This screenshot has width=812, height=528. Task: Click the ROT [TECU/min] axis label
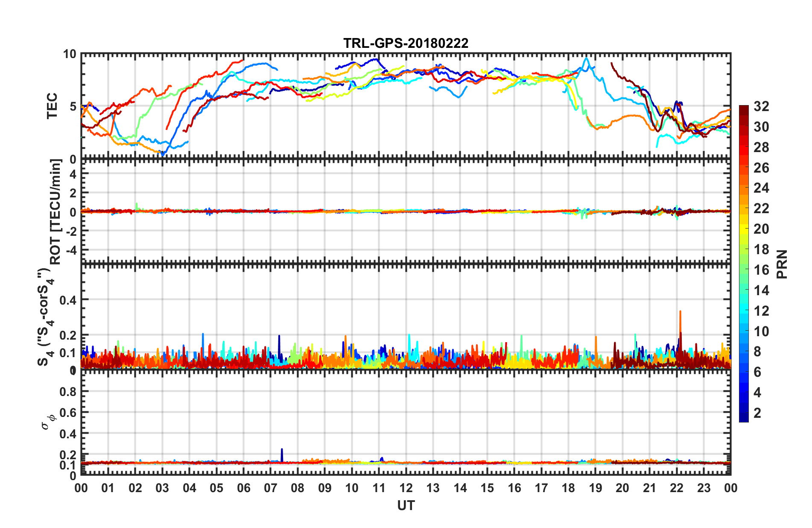pos(55,212)
